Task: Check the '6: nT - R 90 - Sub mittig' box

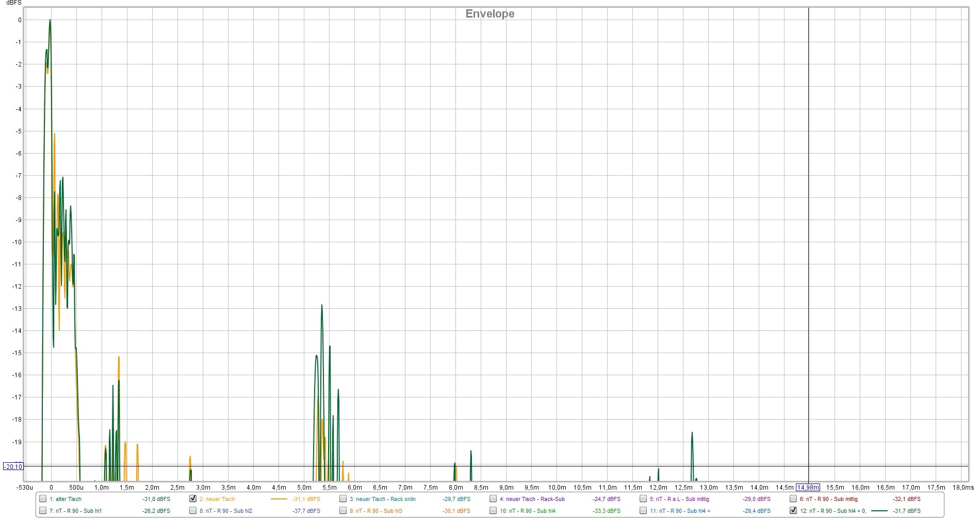Action: click(x=793, y=499)
